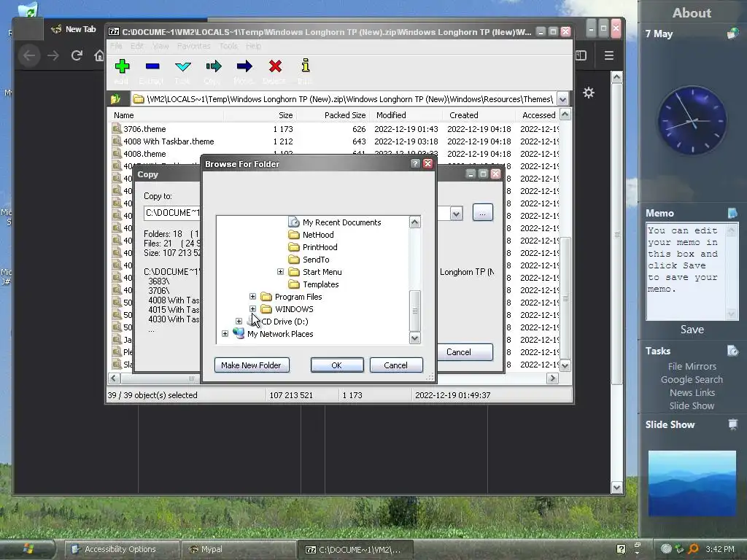Click the 7-Zip file list horizontal scrollbar thumb
This screenshot has width=747, height=560.
pos(192,378)
